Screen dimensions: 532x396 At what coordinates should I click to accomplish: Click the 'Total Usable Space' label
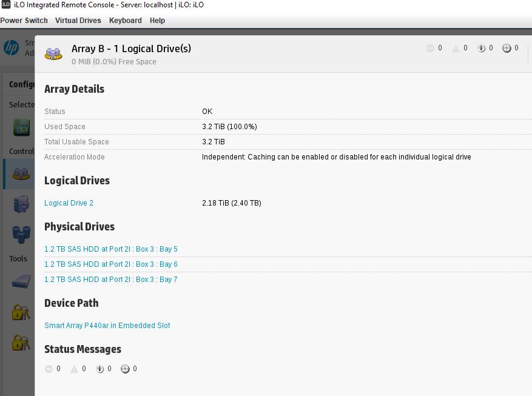(76, 142)
